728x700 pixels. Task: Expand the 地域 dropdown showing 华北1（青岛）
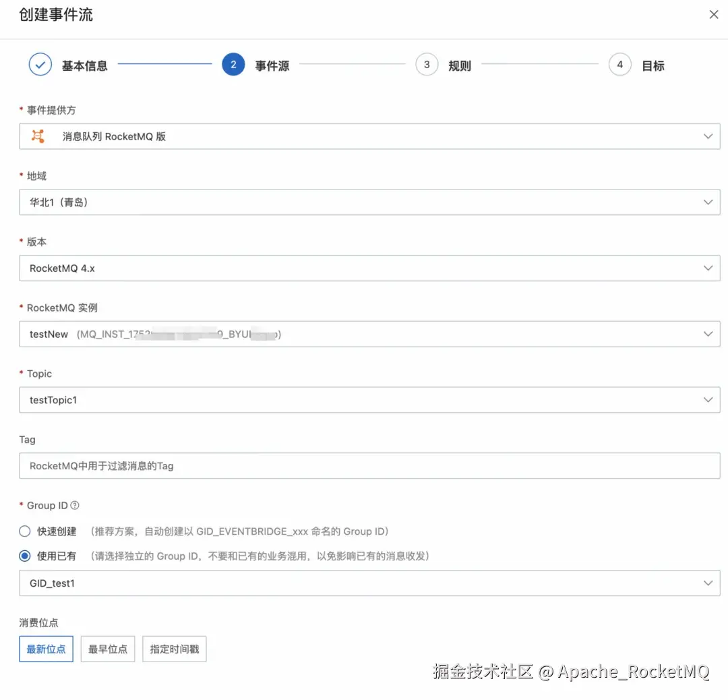[x=369, y=202]
